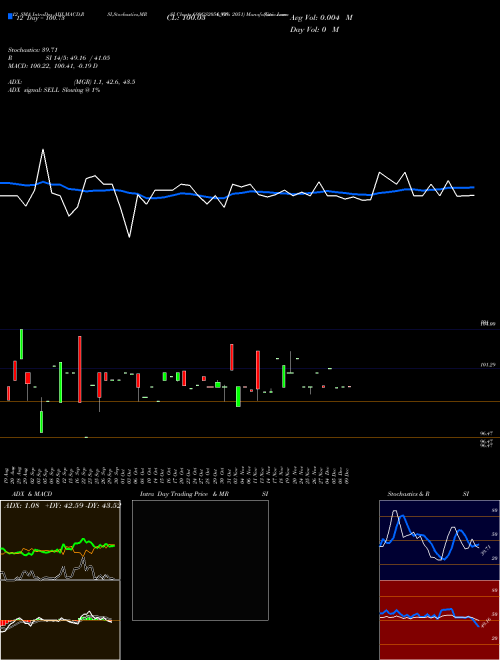Click the '12 Day = 100.73' SMA label

pos(40,18)
